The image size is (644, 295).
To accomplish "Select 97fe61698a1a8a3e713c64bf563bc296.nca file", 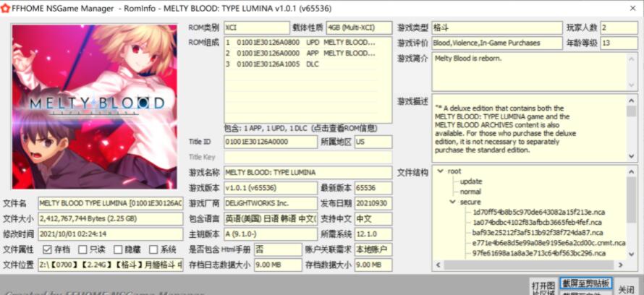I will 539,253.
